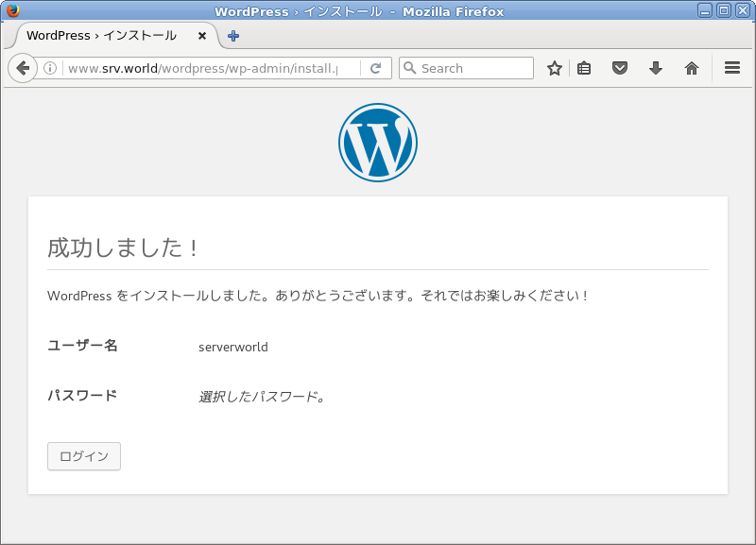Click the Firefox icon in title bar
Image resolution: width=756 pixels, height=545 pixels.
click(12, 10)
